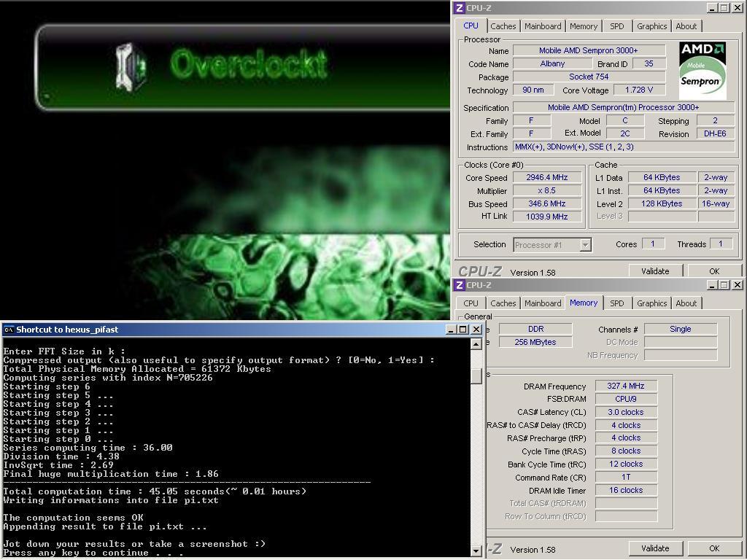This screenshot has width=747, height=560.
Task: Click the Multiplier value 'x 8.5'
Action: point(547,190)
